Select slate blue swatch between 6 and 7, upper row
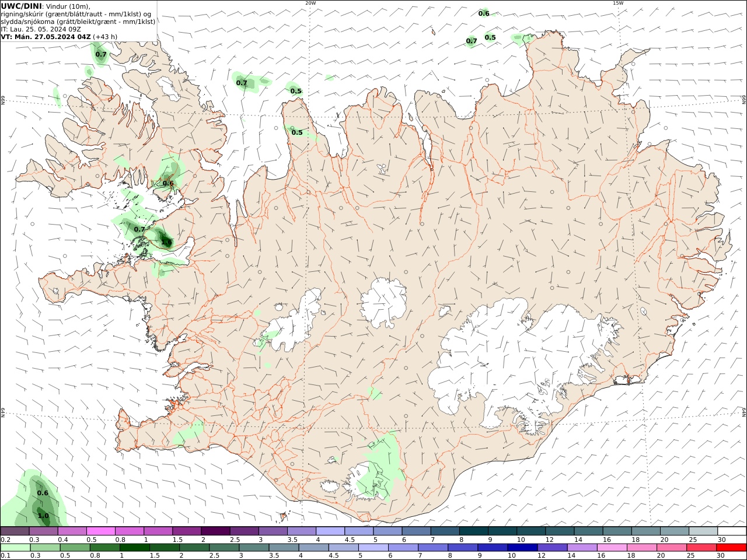The width and height of the screenshot is (747, 560). (416, 531)
